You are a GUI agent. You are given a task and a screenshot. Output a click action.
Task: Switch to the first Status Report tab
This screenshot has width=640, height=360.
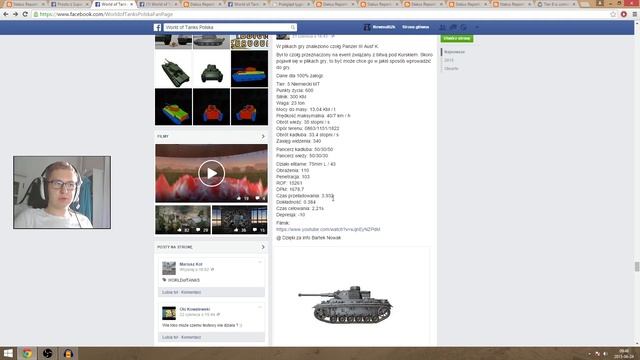click(x=25, y=4)
